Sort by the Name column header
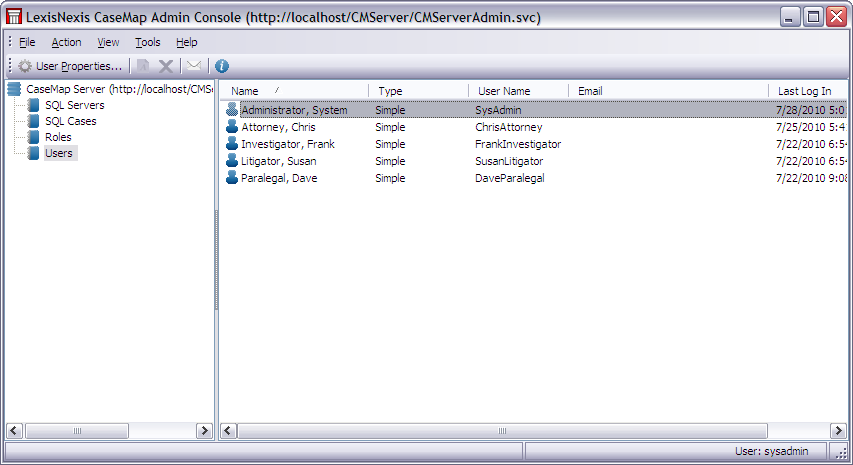 tap(294, 91)
